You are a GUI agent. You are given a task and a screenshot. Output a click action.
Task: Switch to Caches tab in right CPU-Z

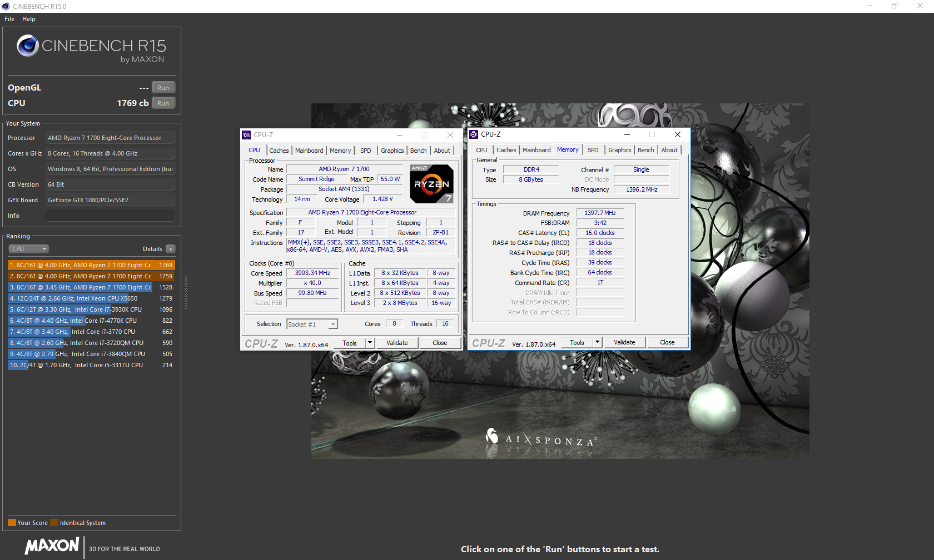tap(506, 150)
